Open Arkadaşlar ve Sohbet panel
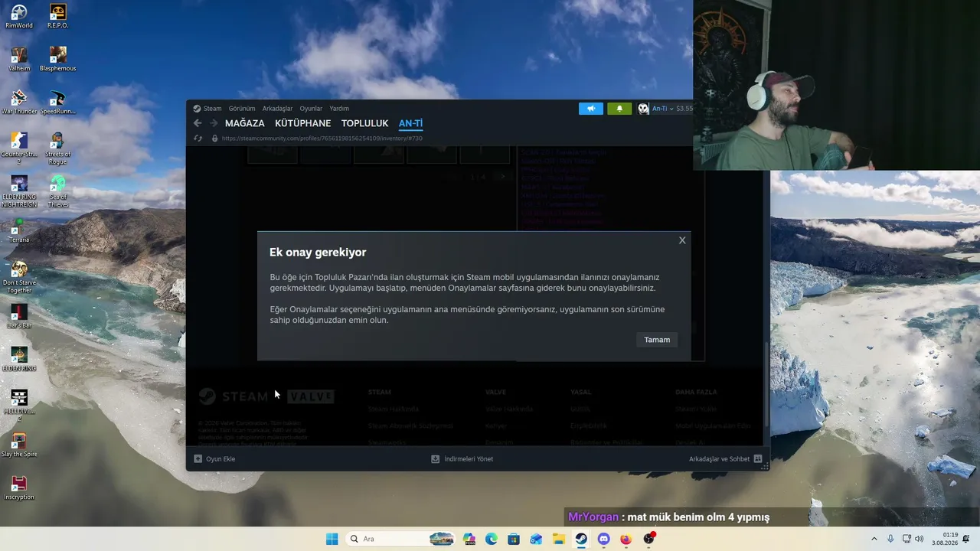Viewport: 980px width, 551px height. pos(725,459)
